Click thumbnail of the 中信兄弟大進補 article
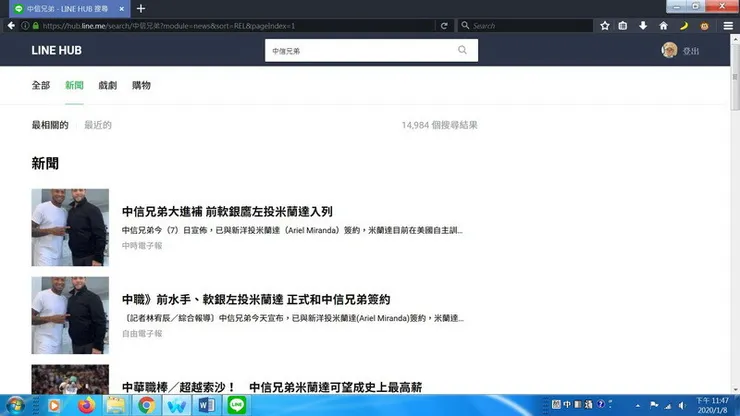 [x=70, y=228]
